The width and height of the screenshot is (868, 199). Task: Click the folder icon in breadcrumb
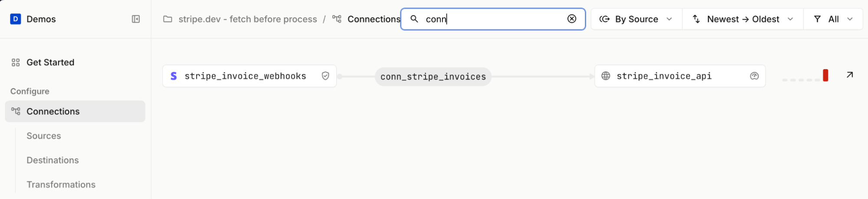coord(168,19)
